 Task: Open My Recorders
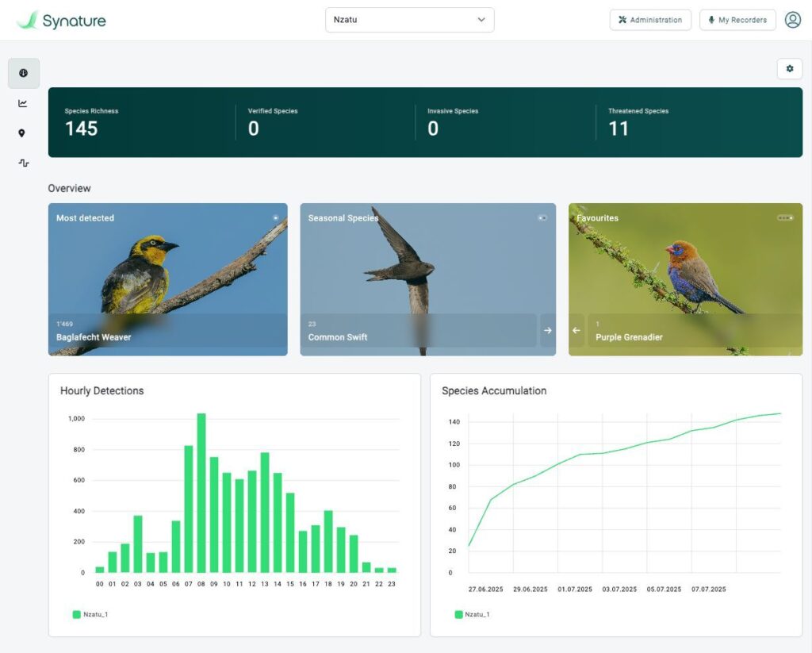737,20
